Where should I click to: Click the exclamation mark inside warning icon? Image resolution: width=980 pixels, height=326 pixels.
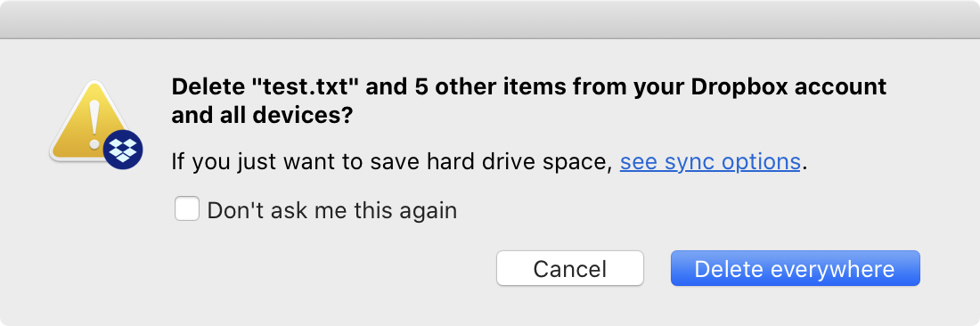[x=94, y=124]
